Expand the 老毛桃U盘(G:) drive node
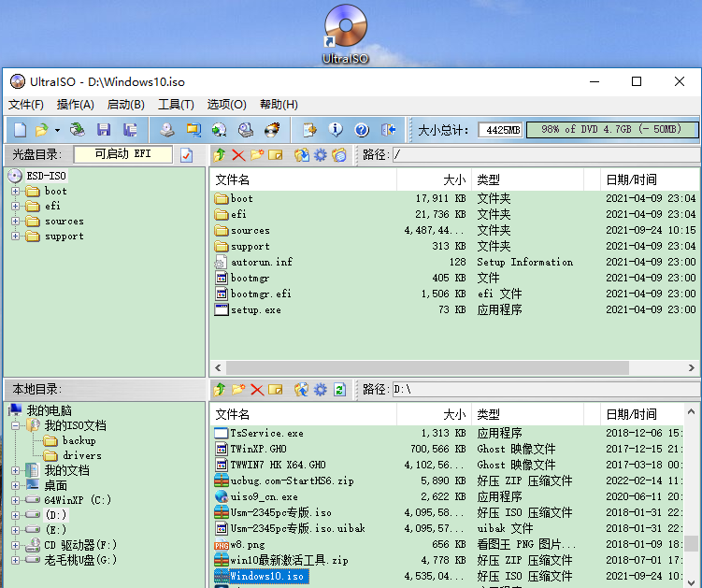 (16, 560)
